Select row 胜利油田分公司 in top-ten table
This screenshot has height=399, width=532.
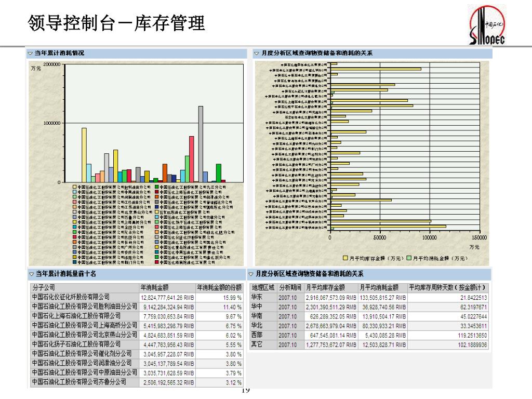pyautogui.click(x=137, y=307)
